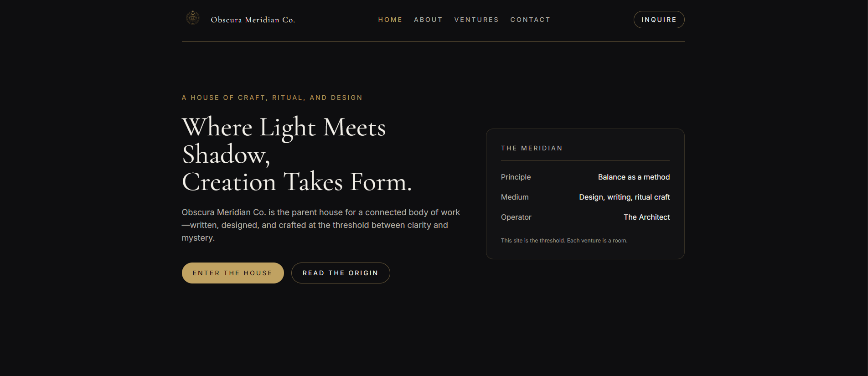Open THE MERIDIAN card heading
The height and width of the screenshot is (376, 868).
click(x=532, y=148)
